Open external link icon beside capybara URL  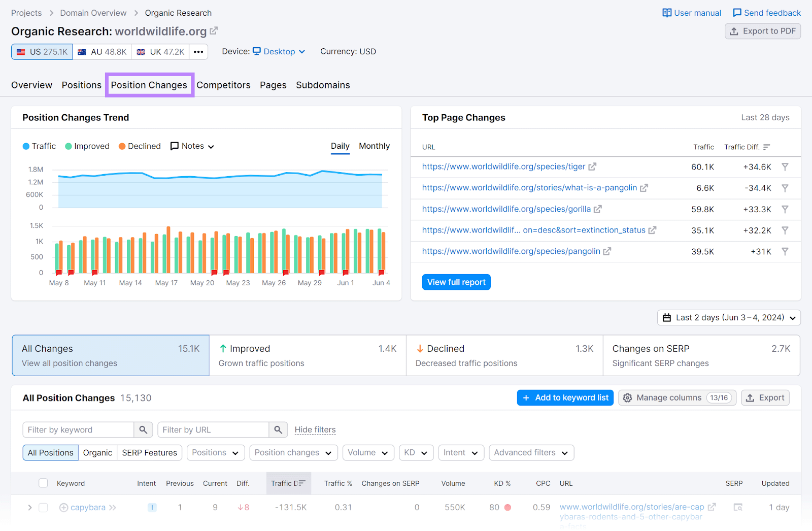[x=712, y=507]
